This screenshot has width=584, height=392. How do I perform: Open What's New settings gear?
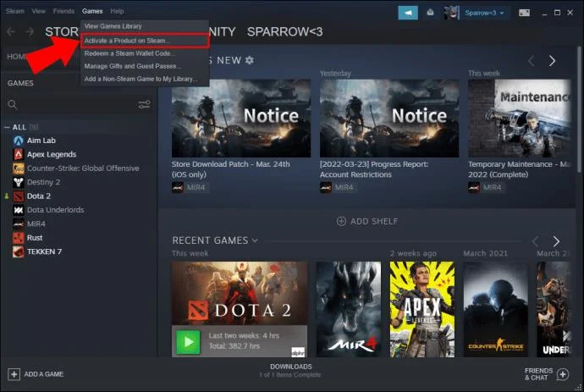pos(250,60)
